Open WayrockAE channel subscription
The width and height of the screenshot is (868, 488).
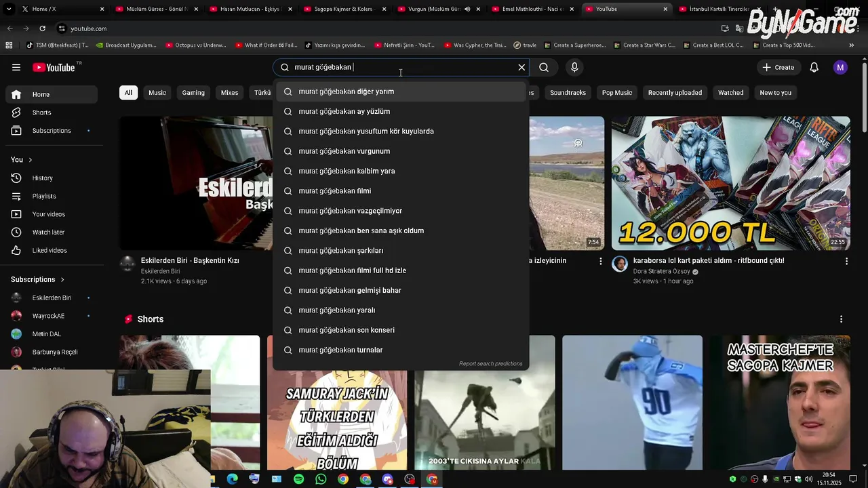coord(52,316)
